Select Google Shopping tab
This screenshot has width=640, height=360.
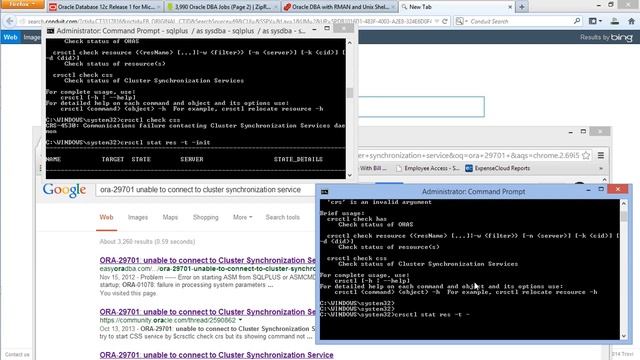205,217
